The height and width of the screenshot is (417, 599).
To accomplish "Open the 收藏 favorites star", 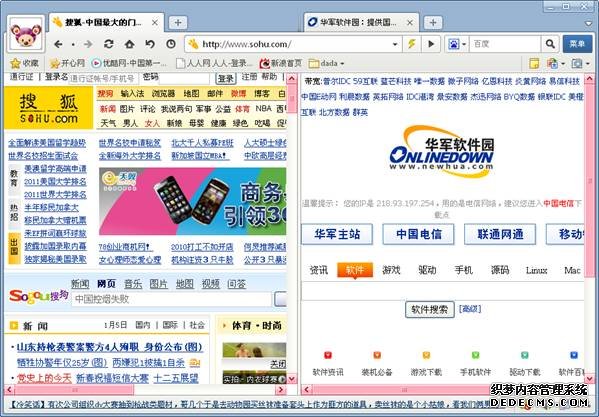I will pos(24,63).
